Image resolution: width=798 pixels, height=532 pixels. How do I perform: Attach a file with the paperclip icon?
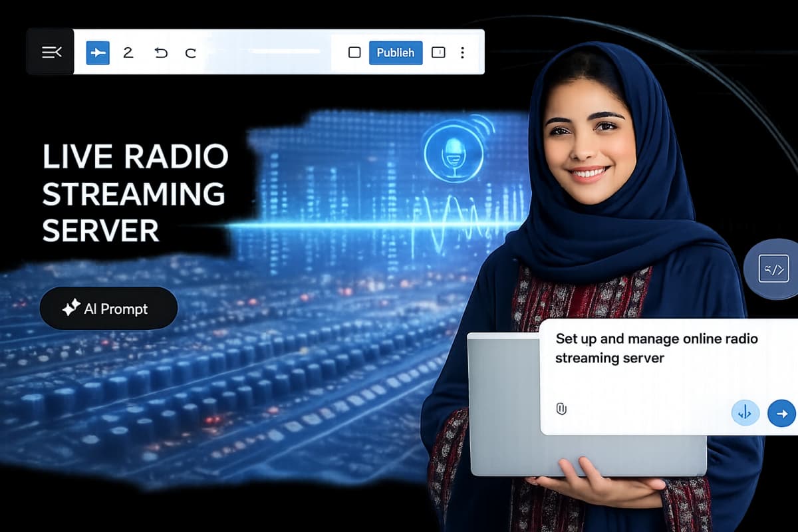pyautogui.click(x=561, y=409)
